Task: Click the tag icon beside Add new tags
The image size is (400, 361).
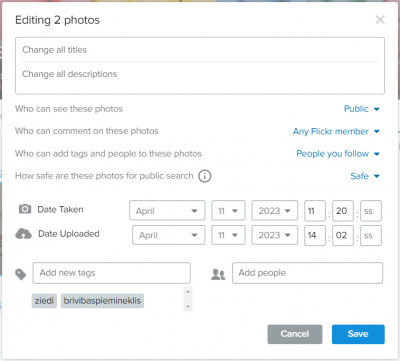Action: coord(21,274)
